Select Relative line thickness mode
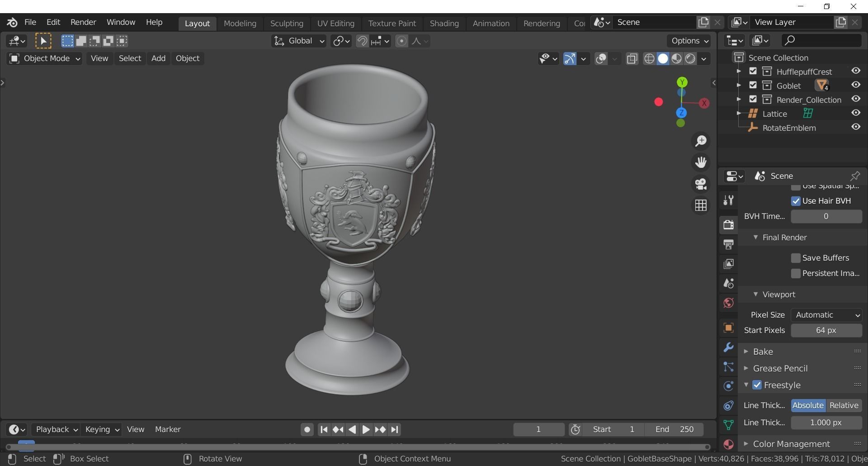 (844, 405)
